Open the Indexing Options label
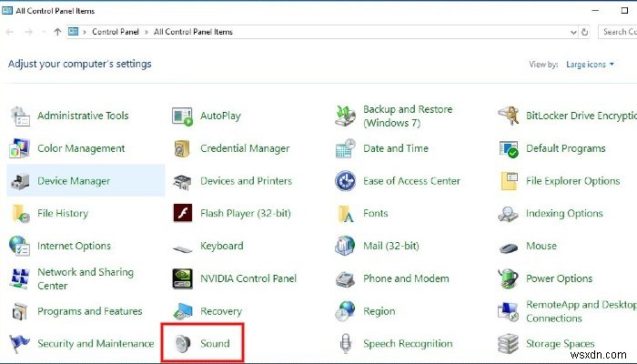637x364 pixels. click(x=564, y=214)
